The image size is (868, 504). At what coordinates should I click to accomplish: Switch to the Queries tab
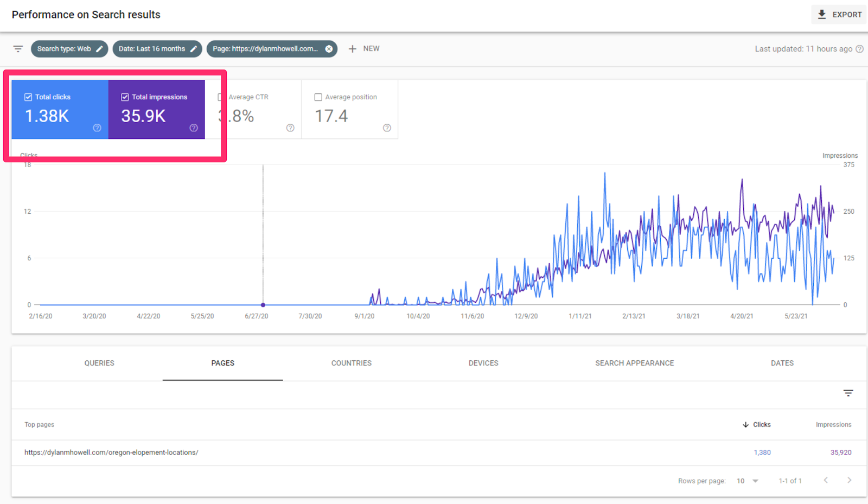point(99,363)
